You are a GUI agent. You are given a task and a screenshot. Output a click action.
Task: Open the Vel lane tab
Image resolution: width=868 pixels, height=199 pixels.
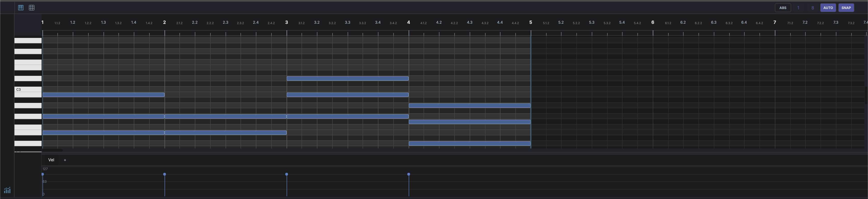(51, 160)
